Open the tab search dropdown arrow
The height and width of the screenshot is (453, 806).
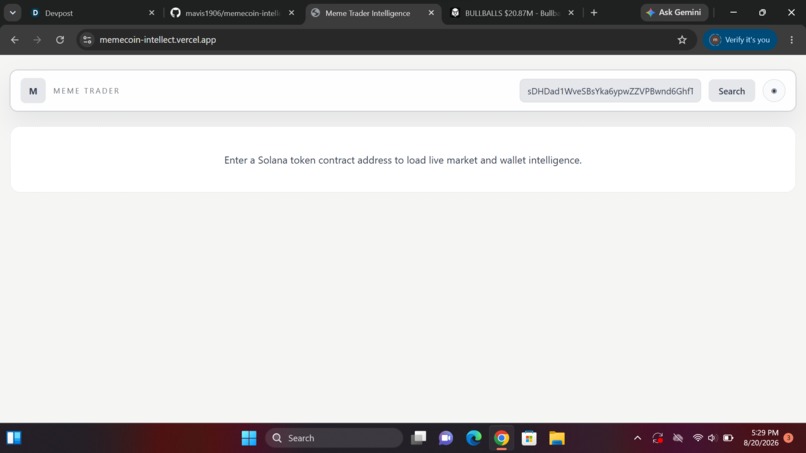pyautogui.click(x=12, y=13)
